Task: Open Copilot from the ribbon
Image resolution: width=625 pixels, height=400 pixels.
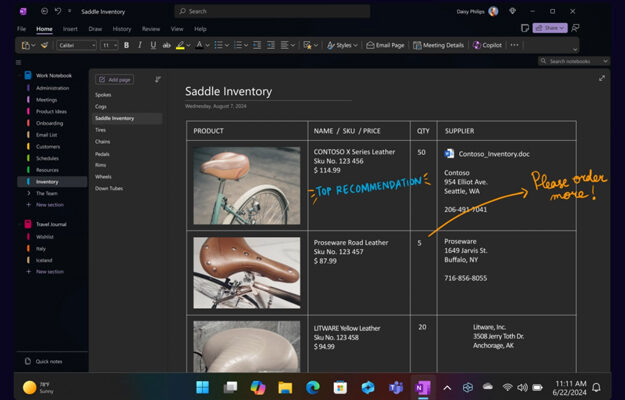Action: [x=487, y=45]
